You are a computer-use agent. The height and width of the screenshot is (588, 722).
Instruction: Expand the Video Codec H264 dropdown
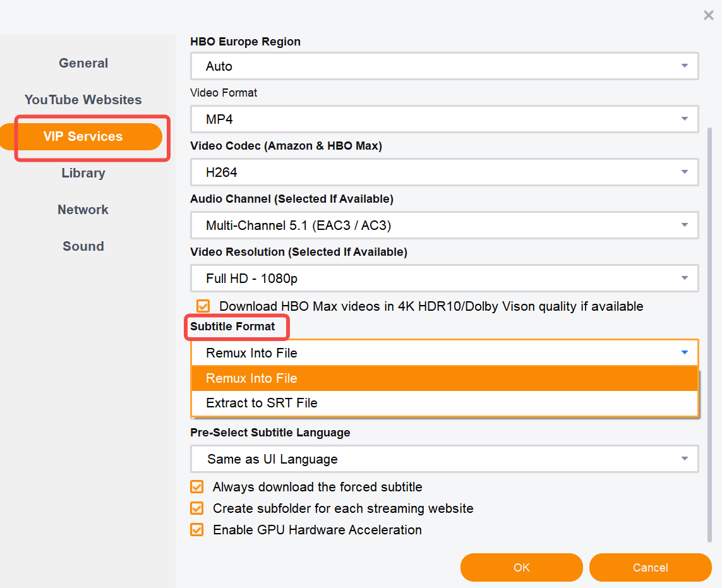pyautogui.click(x=444, y=172)
